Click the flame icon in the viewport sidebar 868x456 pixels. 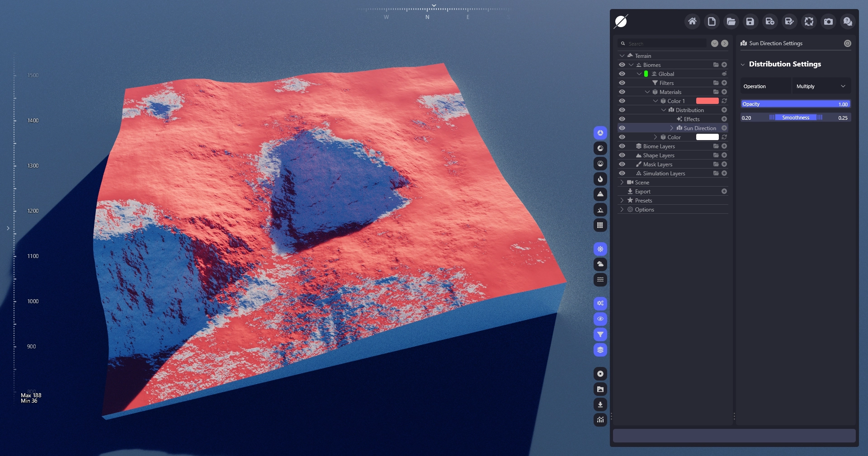(x=600, y=179)
